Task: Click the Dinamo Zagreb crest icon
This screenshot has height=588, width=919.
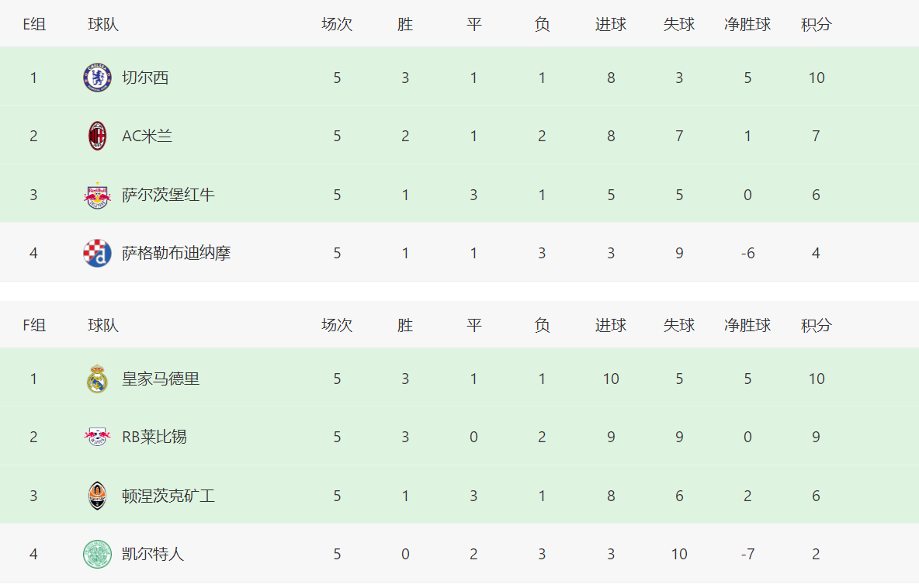Action: 97,253
